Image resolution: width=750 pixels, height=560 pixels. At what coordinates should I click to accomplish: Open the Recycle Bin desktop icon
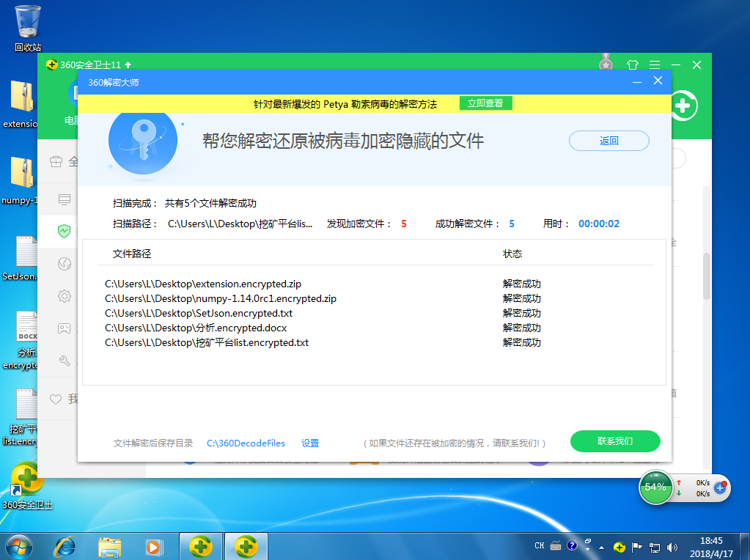coord(28,28)
